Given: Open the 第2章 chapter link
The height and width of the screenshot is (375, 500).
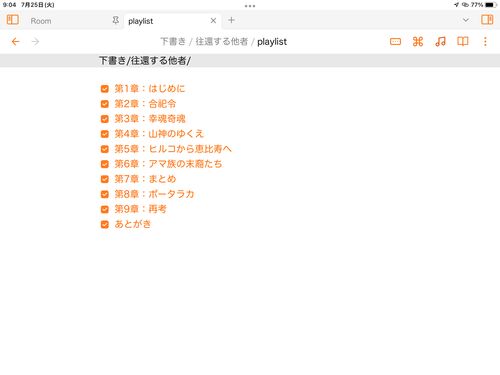Looking at the screenshot, I should click(145, 104).
